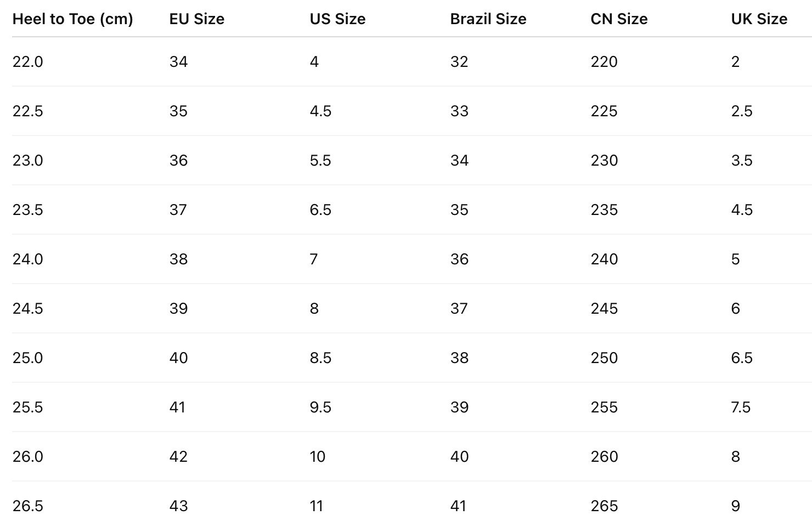Select the 26.0 heel to toe cell
The image size is (812, 532).
point(27,457)
